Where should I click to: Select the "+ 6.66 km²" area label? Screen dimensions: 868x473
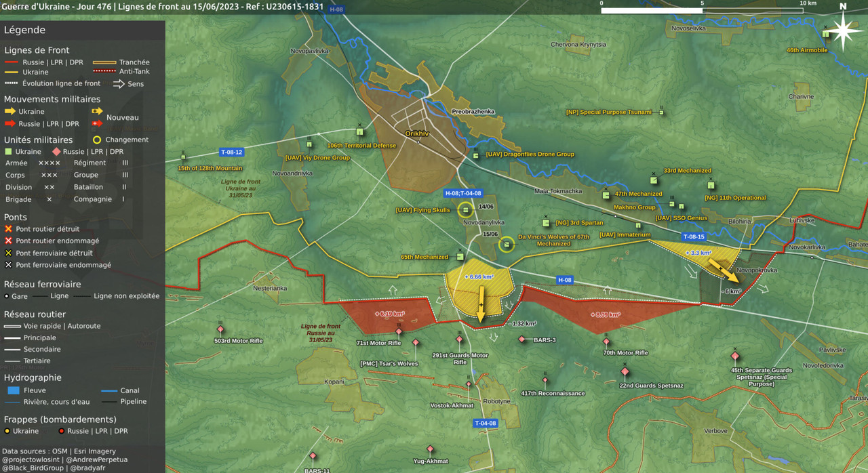point(479,277)
